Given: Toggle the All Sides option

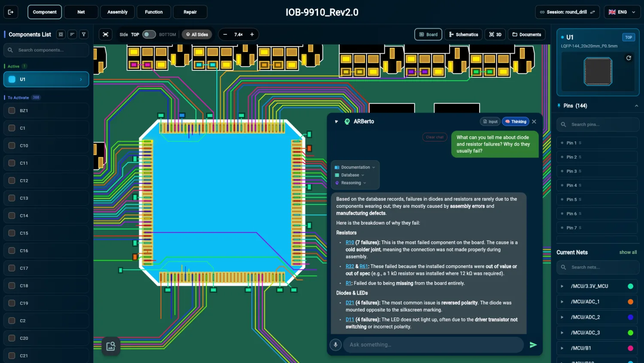Looking at the screenshot, I should coord(197,34).
